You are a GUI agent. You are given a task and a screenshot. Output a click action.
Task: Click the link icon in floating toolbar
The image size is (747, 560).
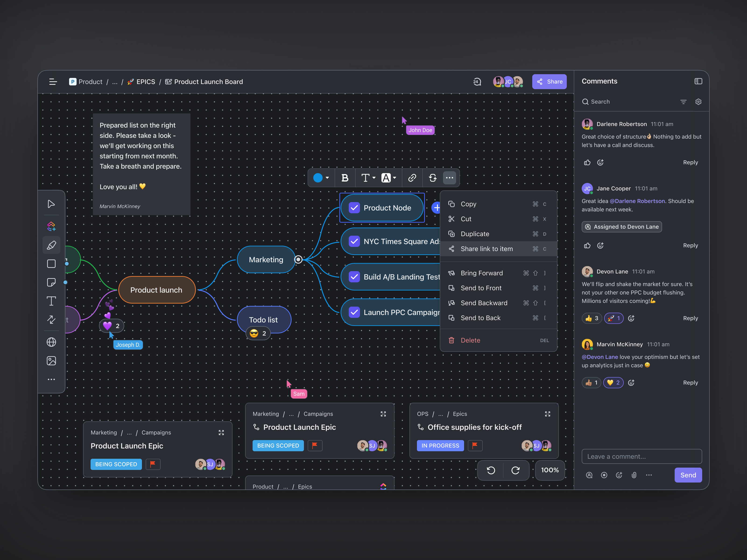point(412,178)
